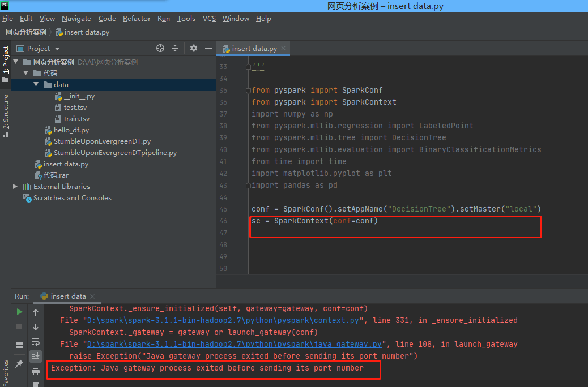Select train.tsv in project tree

tap(73, 119)
